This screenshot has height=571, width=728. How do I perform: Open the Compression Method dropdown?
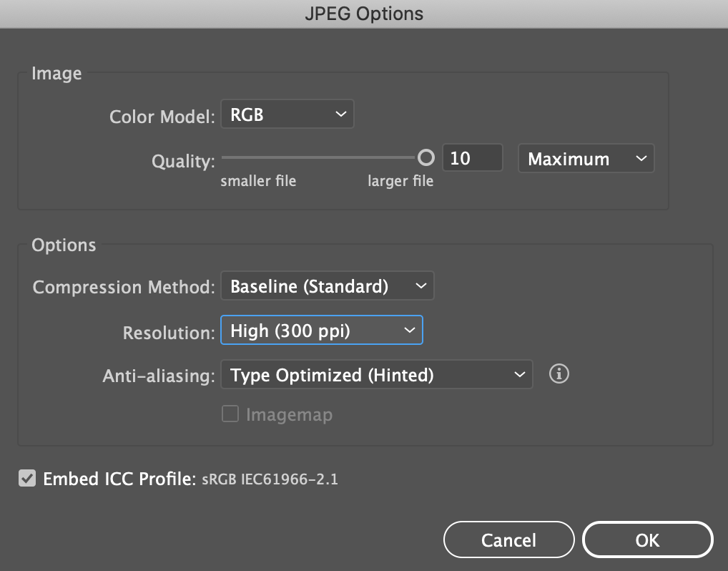point(328,285)
